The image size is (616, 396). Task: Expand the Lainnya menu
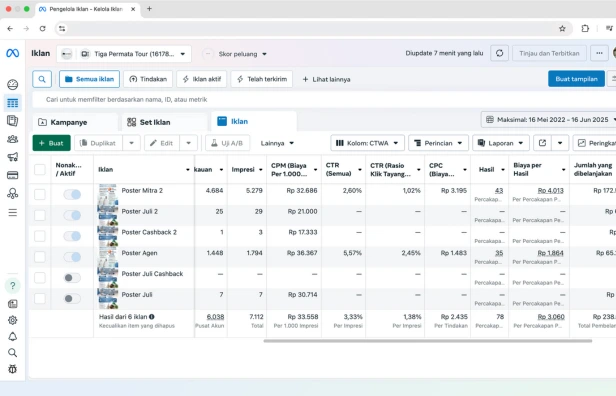[x=277, y=143]
